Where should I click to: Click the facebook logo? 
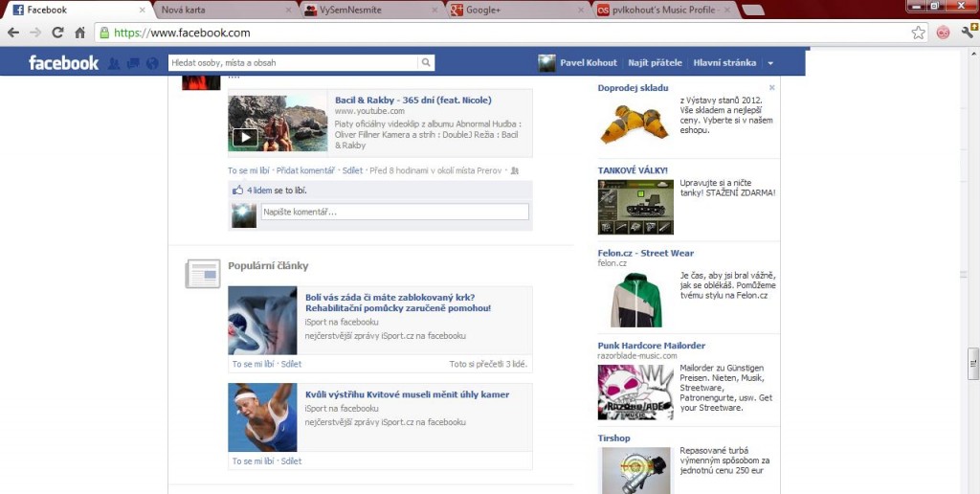[x=64, y=62]
